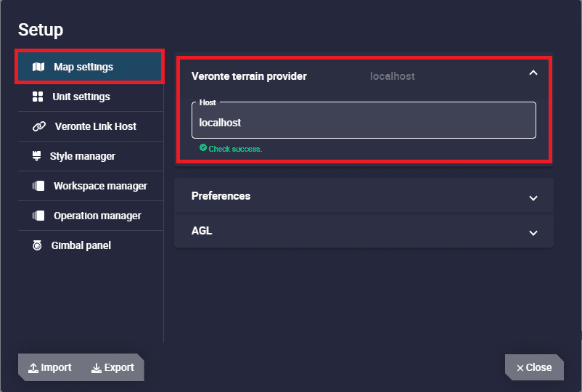Expand the Preferences section chevron
The width and height of the screenshot is (582, 392).
coord(533,198)
